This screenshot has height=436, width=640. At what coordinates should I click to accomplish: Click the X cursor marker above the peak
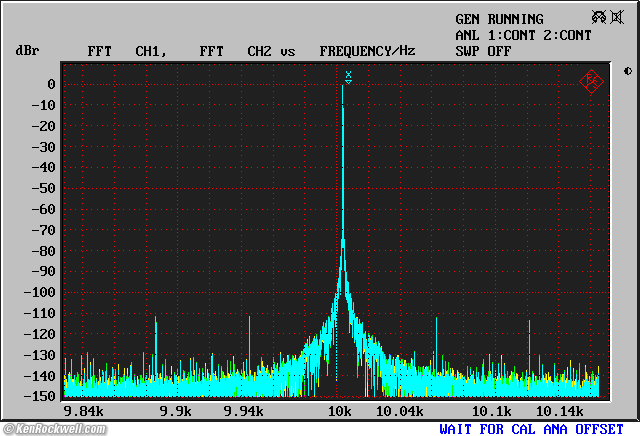tap(348, 75)
